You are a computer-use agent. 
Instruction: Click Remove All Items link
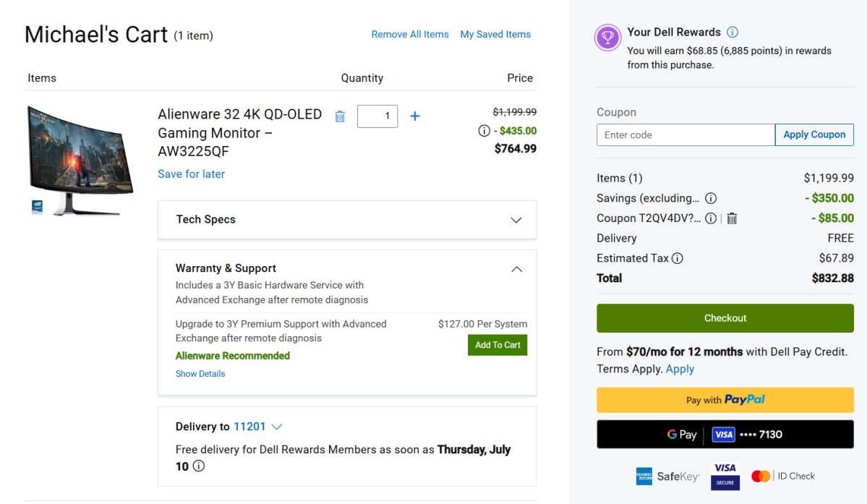[x=410, y=34]
